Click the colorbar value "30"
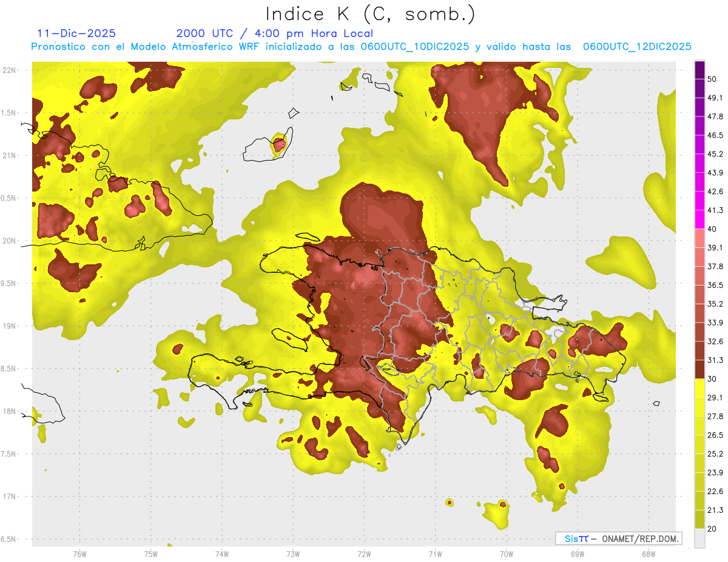The image size is (728, 562). (x=712, y=378)
